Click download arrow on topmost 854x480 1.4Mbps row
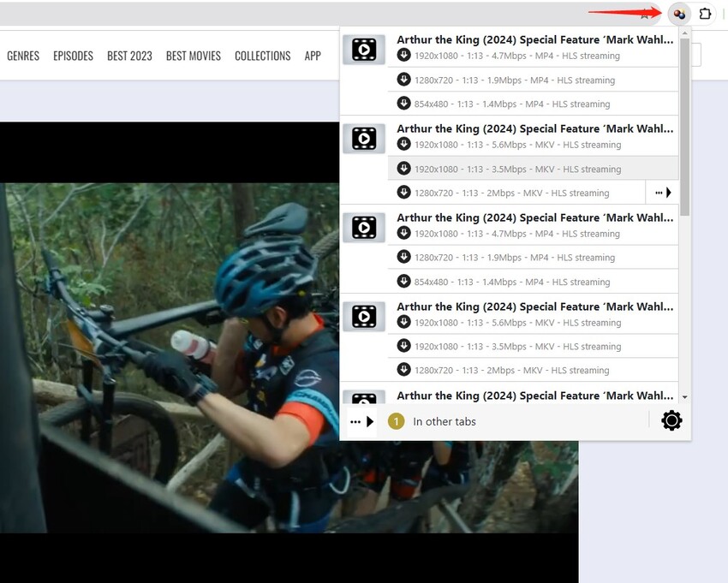728x583 pixels. (x=404, y=103)
